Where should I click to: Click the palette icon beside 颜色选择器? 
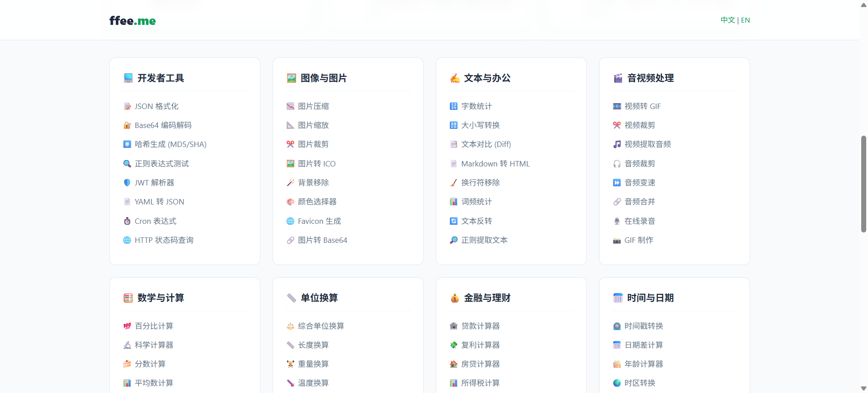[x=291, y=202]
